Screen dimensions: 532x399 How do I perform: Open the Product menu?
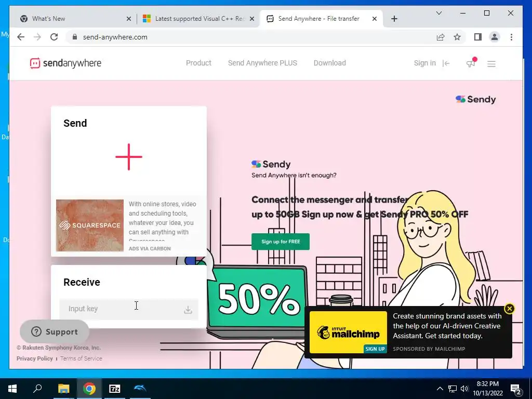[198, 63]
